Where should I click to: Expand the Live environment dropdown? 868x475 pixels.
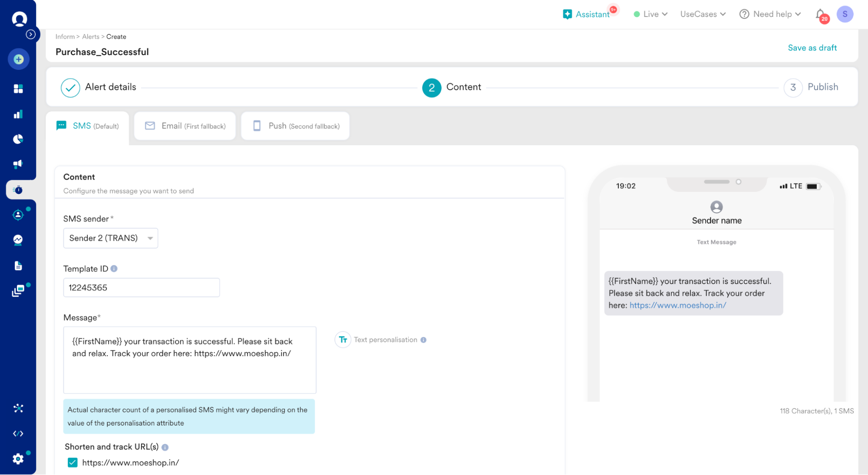click(x=650, y=14)
